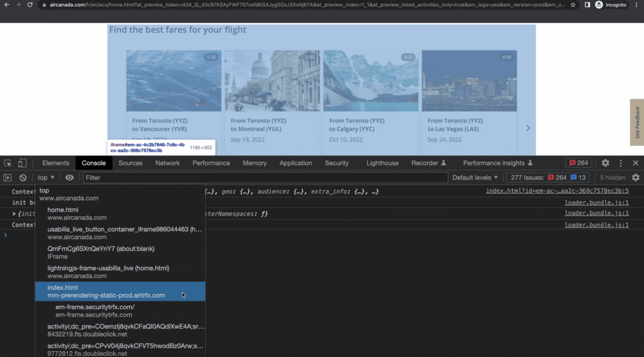Open the Recorder tab
Screen dimensions: 644x357
(x=428, y=163)
